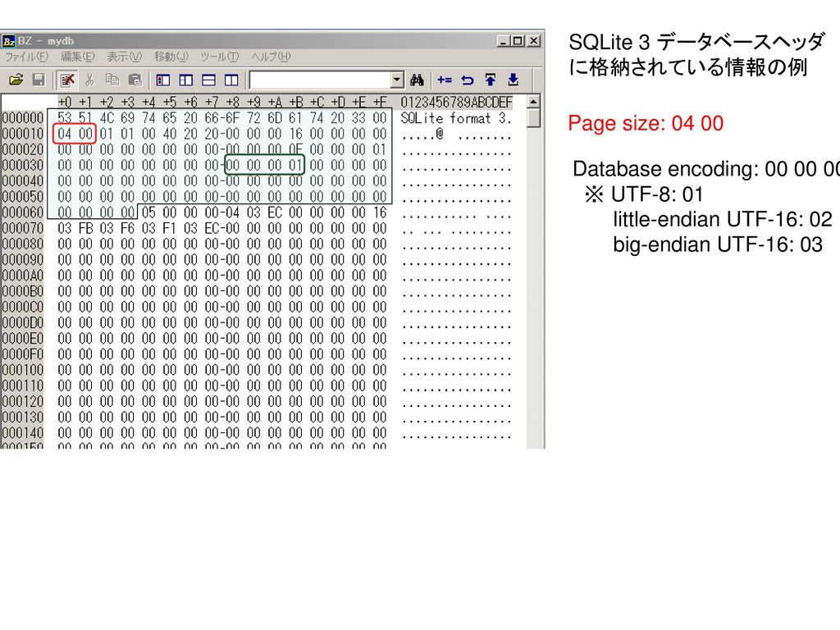Screen dimensions: 840x630
Task: Split the view horizontally
Action: pyautogui.click(x=208, y=80)
